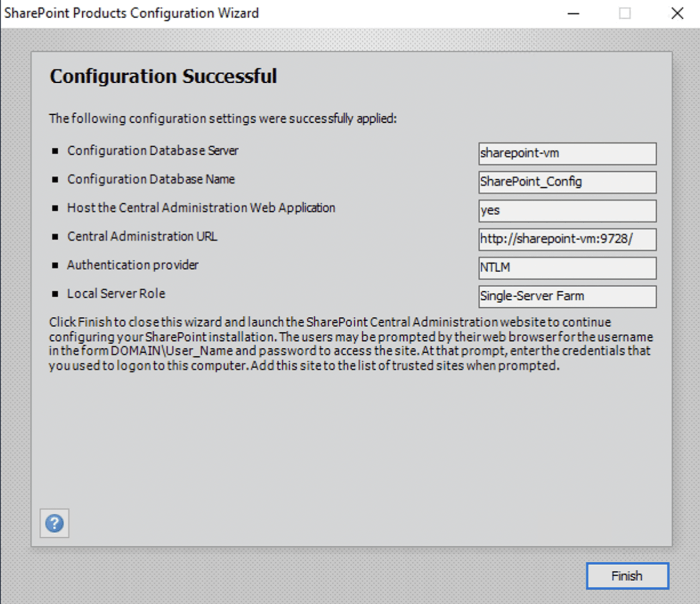Click the 'Authentication provider' label
The height and width of the screenshot is (604, 700).
coord(133,265)
